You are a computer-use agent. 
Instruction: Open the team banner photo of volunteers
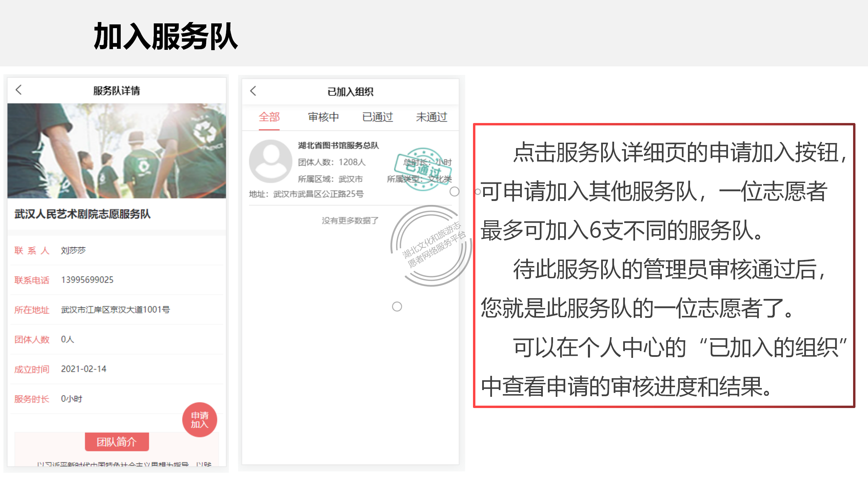click(117, 151)
